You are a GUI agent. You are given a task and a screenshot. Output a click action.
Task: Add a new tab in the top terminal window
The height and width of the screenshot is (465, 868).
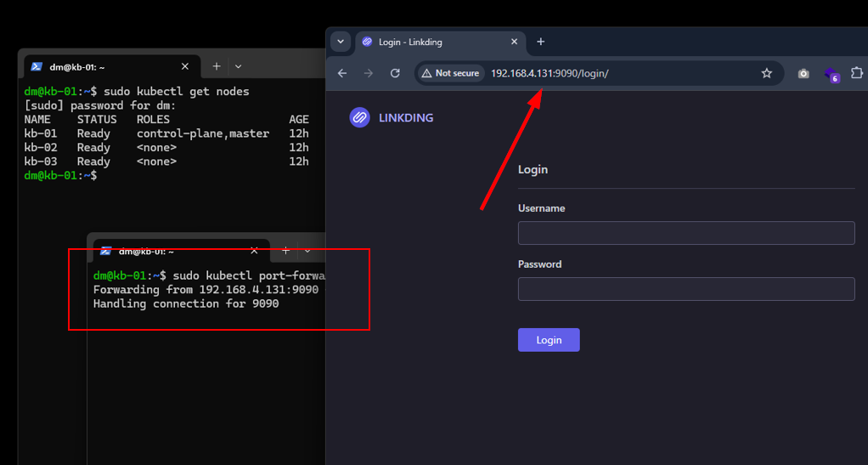[217, 66]
